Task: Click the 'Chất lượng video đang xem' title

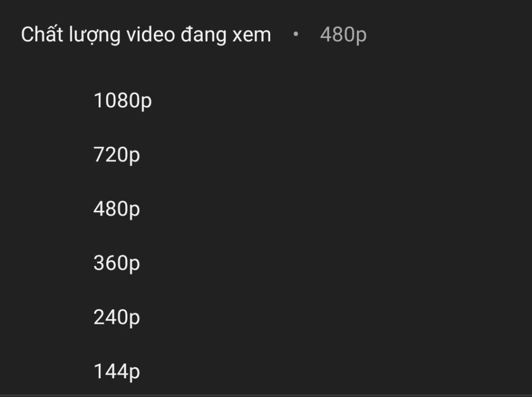Action: [144, 34]
